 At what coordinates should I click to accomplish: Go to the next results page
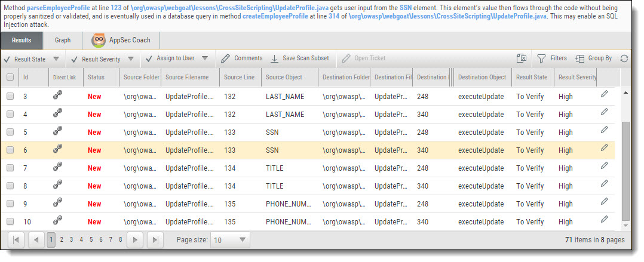(135, 240)
